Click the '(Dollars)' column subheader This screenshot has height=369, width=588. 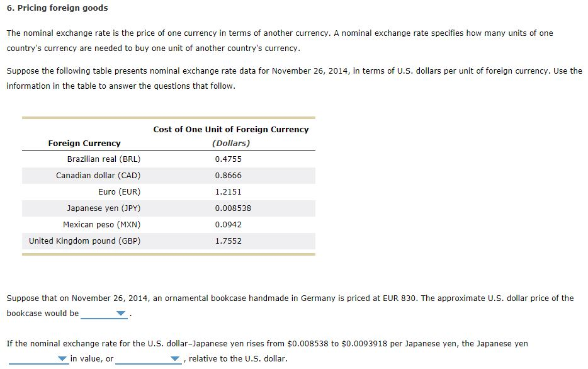231,144
